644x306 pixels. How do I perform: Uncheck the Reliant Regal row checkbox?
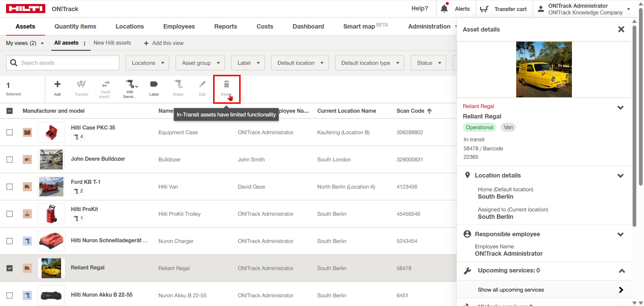click(x=10, y=268)
